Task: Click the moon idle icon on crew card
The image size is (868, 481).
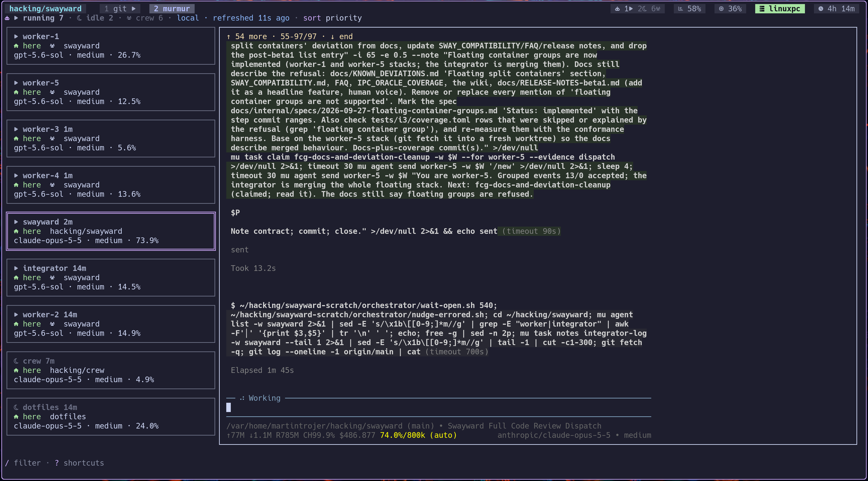Action: (x=16, y=361)
